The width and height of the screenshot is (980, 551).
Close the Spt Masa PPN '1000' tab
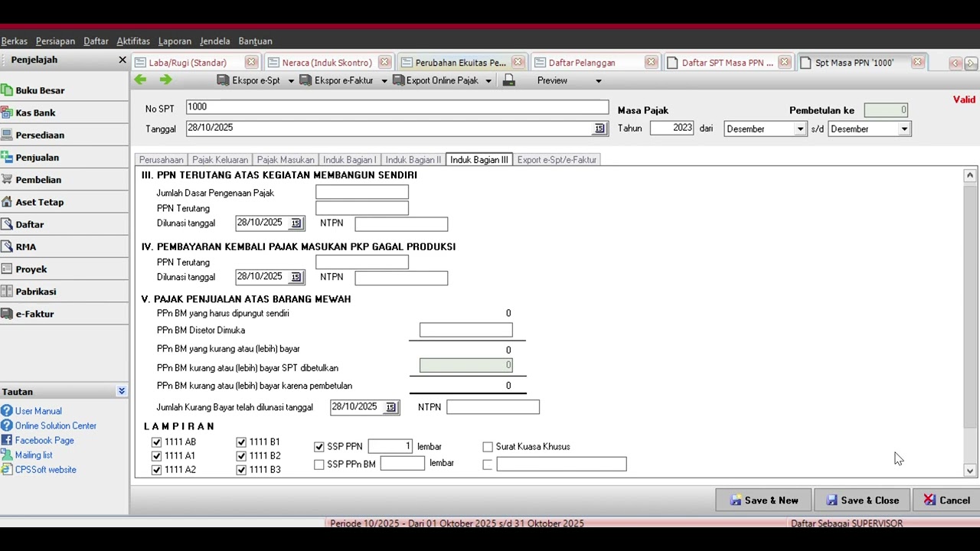click(x=917, y=63)
